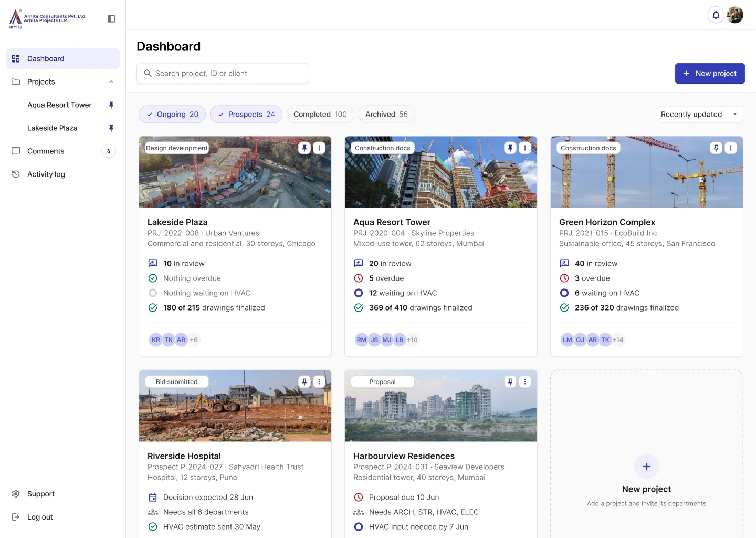Go to Dashboard in sidebar

63,59
